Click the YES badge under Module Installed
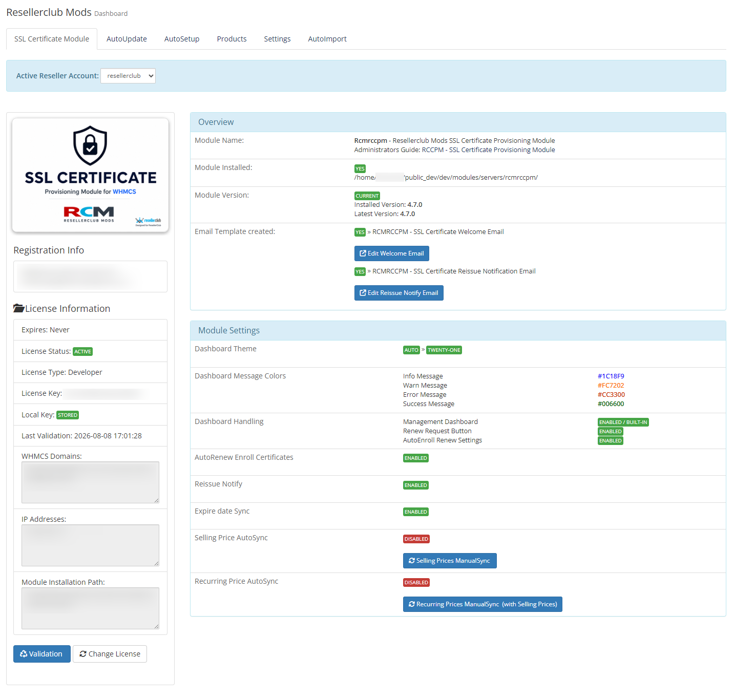 tap(360, 169)
